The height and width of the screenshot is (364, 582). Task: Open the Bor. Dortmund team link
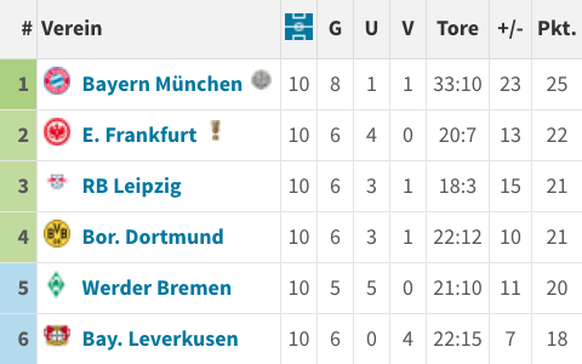point(153,237)
